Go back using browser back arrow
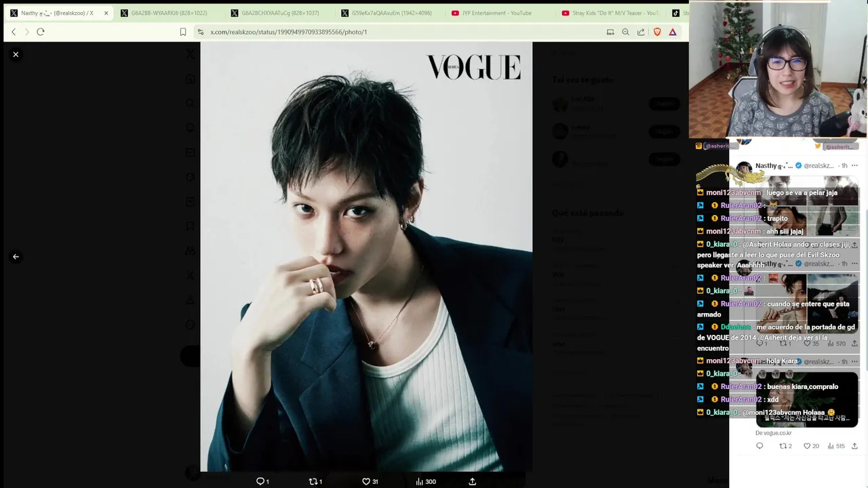Viewport: 868px width, 488px height. (x=14, y=32)
